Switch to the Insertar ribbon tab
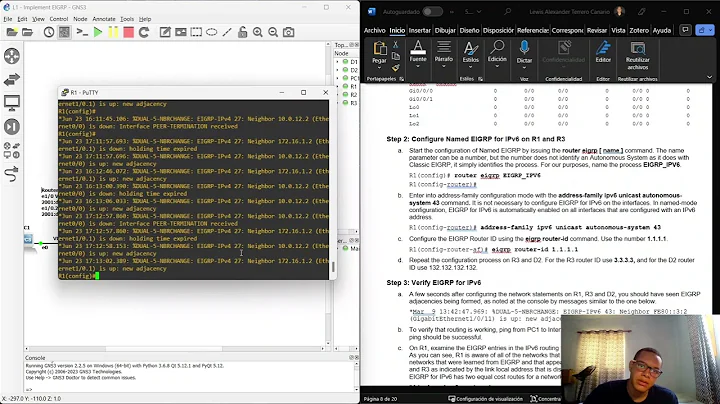Image resolution: width=720 pixels, height=404 pixels. click(x=420, y=30)
